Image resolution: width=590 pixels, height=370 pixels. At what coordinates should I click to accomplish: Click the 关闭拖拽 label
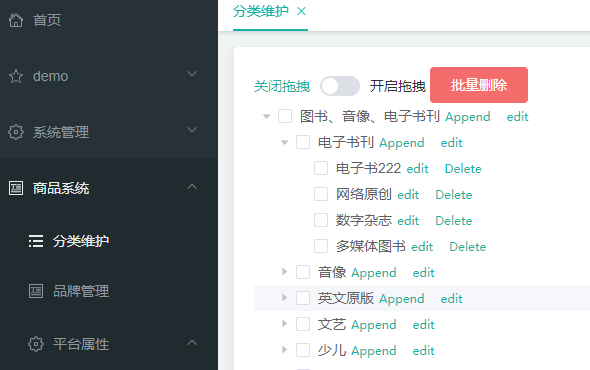click(282, 86)
